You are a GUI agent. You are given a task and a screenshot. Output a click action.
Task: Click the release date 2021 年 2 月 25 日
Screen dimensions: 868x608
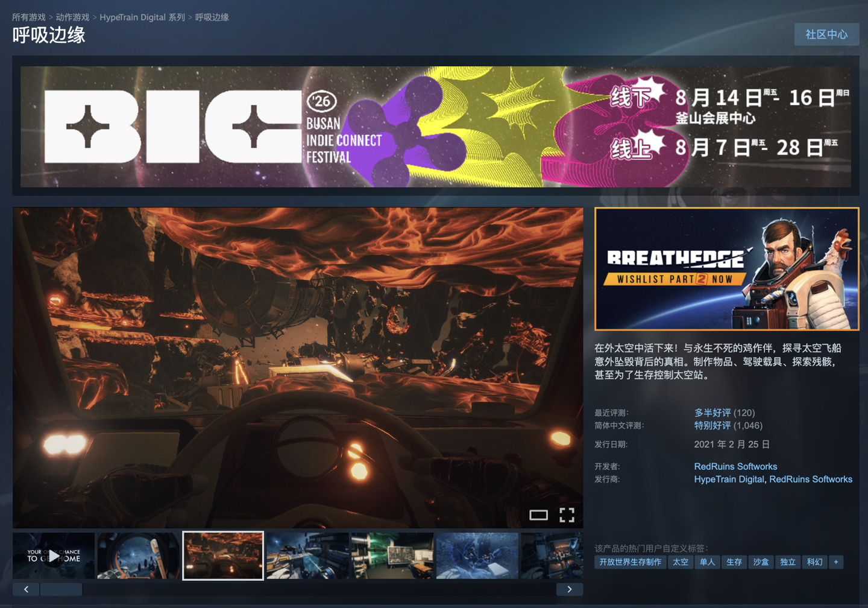point(732,445)
